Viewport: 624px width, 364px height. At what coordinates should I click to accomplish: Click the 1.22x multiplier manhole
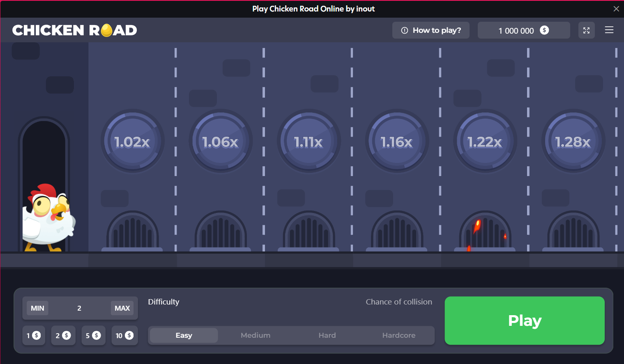click(x=485, y=141)
